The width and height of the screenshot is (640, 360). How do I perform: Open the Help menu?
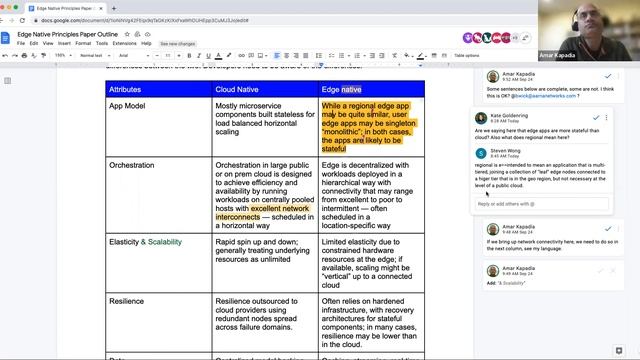tap(146, 43)
